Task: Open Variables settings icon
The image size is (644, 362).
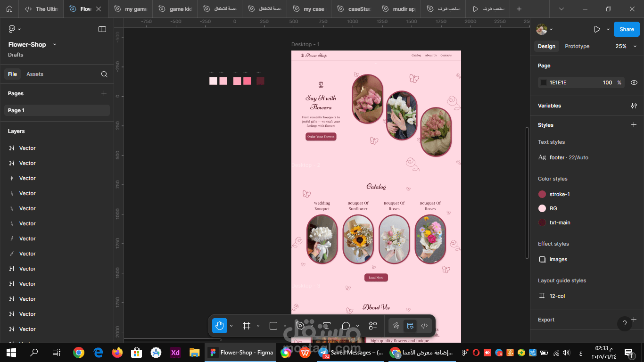Action: click(634, 106)
